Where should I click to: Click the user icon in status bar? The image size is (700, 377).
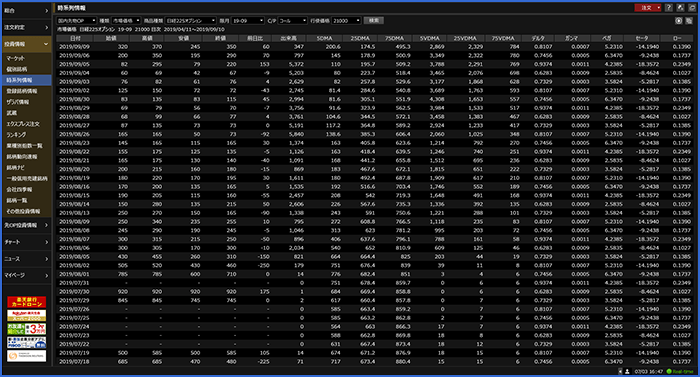tap(627, 371)
